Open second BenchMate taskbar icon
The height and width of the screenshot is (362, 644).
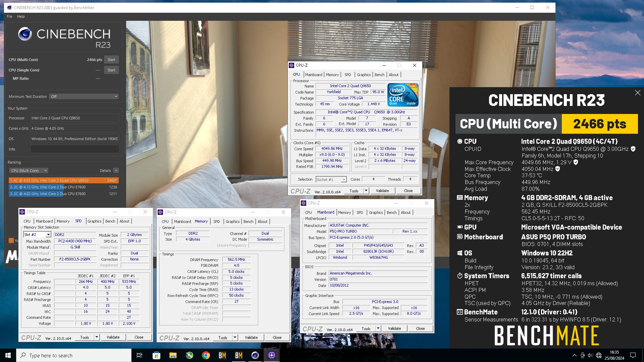click(239, 355)
